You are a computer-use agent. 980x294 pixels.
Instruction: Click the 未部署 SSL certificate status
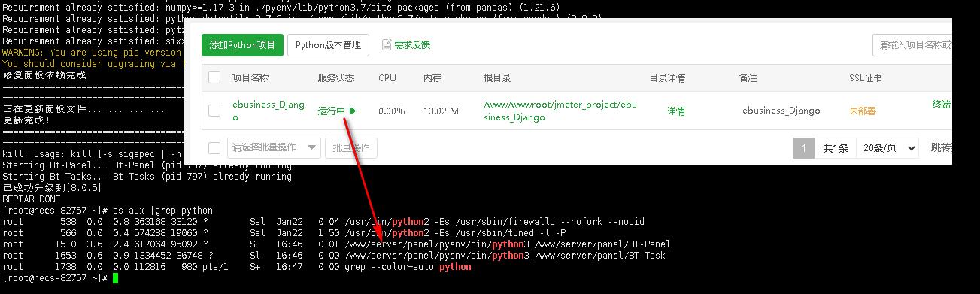click(863, 111)
